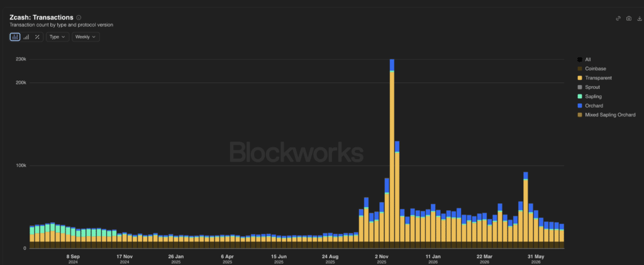Screen dimensions: 644x265
Task: Copy the chart link with the link icon
Action: (x=618, y=18)
